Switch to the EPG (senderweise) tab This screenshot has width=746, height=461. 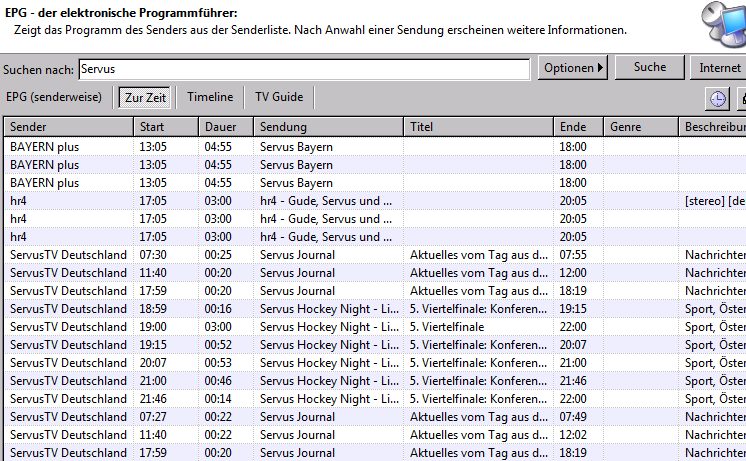click(x=54, y=97)
